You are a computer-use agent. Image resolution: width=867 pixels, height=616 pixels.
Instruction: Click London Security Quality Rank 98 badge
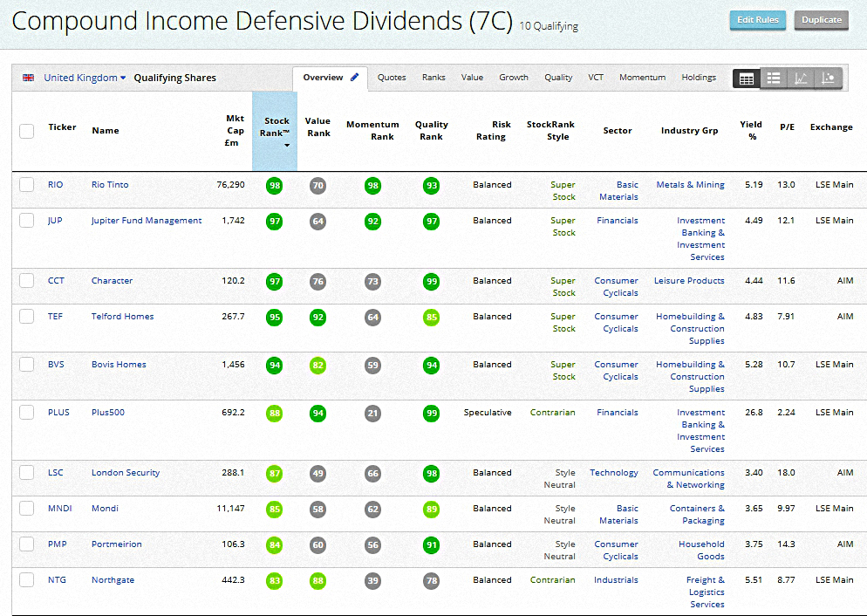(431, 474)
